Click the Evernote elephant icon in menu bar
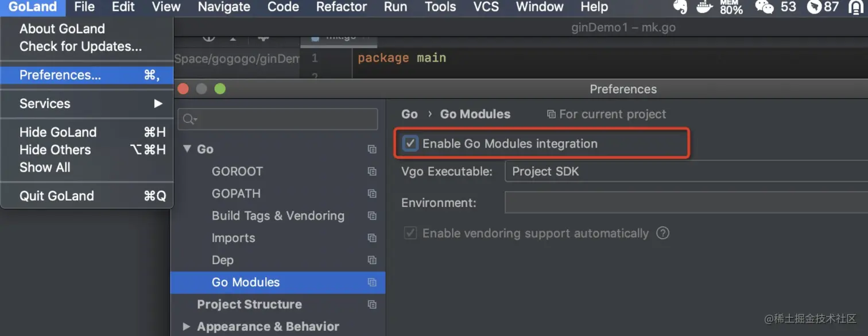The width and height of the screenshot is (868, 336). [x=680, y=7]
